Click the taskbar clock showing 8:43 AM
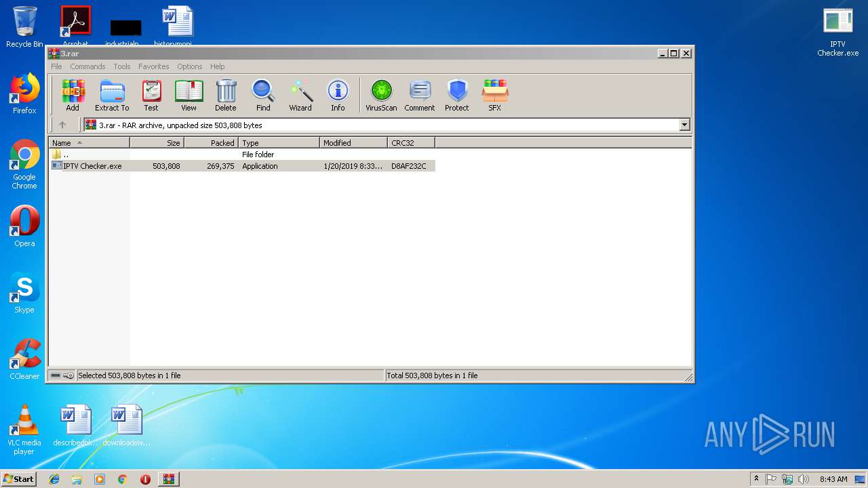 pos(833,479)
